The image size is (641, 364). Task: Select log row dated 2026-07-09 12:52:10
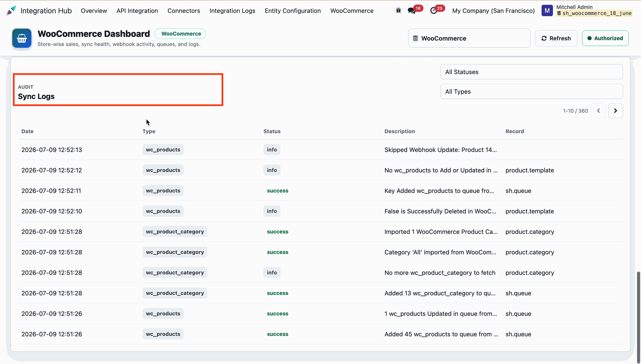click(x=320, y=211)
